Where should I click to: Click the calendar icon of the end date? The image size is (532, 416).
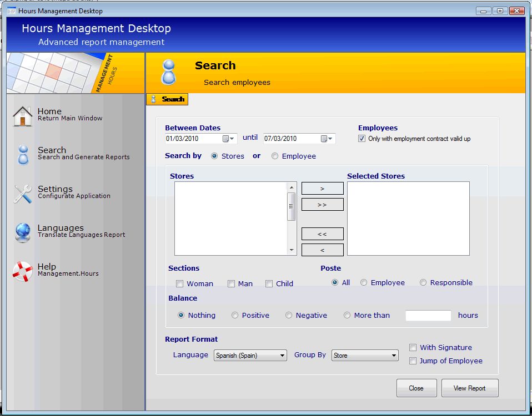[x=324, y=139]
